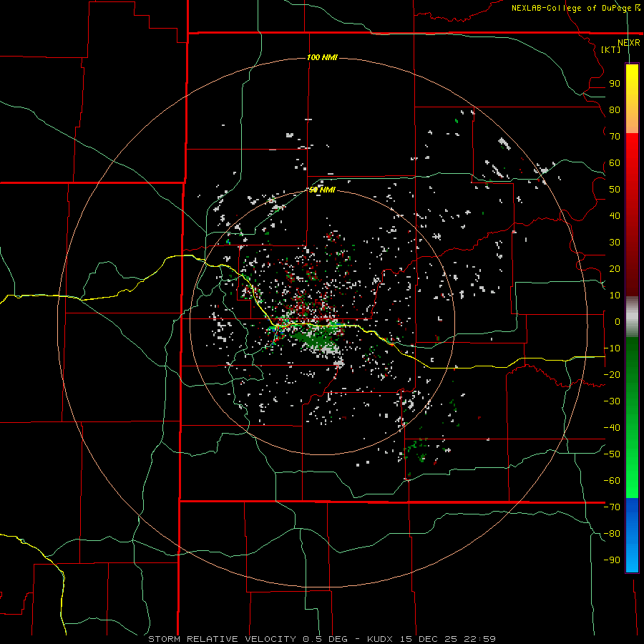This screenshot has width=644, height=644.
Task: Click the -40 value on velocity scale
Action: coord(612,428)
